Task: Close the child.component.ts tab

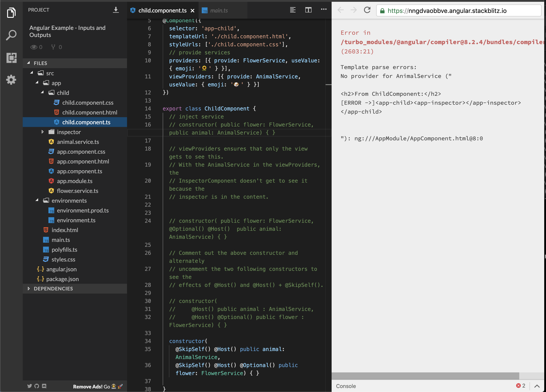Action: click(193, 10)
